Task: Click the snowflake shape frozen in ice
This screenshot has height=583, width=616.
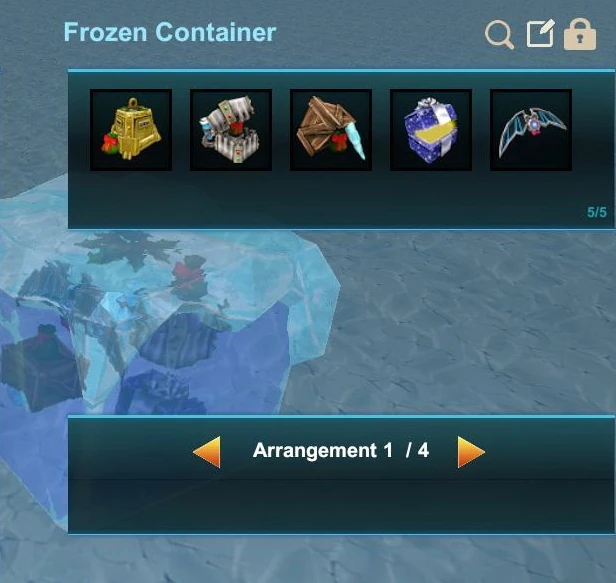Action: (126, 248)
